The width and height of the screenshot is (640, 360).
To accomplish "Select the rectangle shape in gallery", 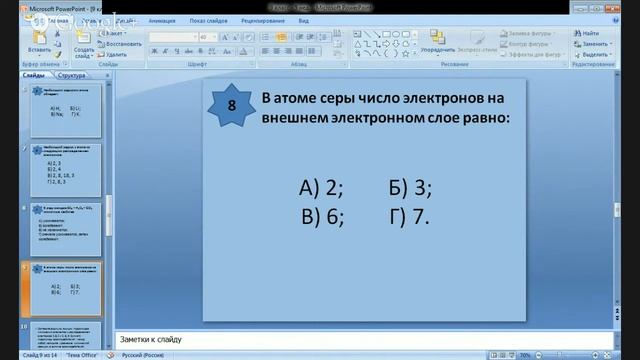I will 386,34.
